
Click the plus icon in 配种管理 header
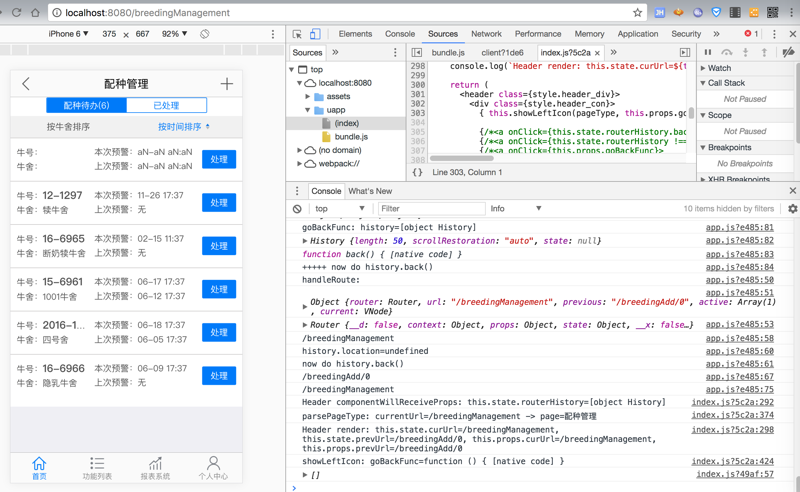point(226,84)
